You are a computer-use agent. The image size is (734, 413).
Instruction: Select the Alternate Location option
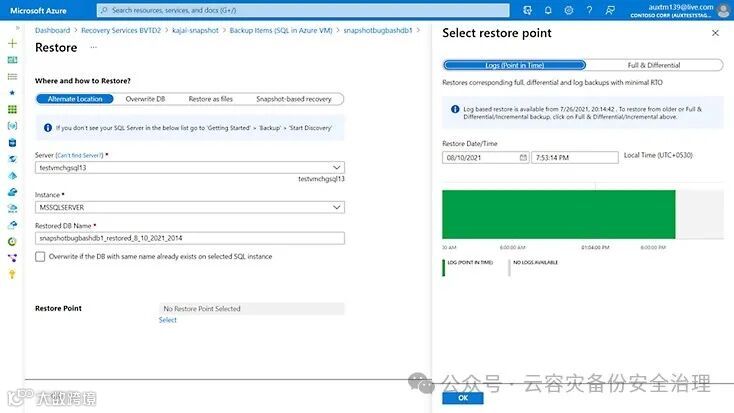75,99
